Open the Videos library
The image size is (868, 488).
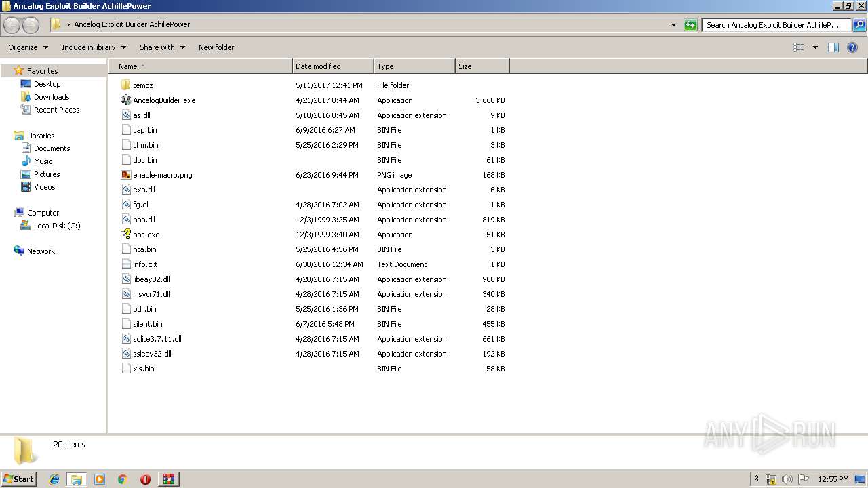coord(44,187)
